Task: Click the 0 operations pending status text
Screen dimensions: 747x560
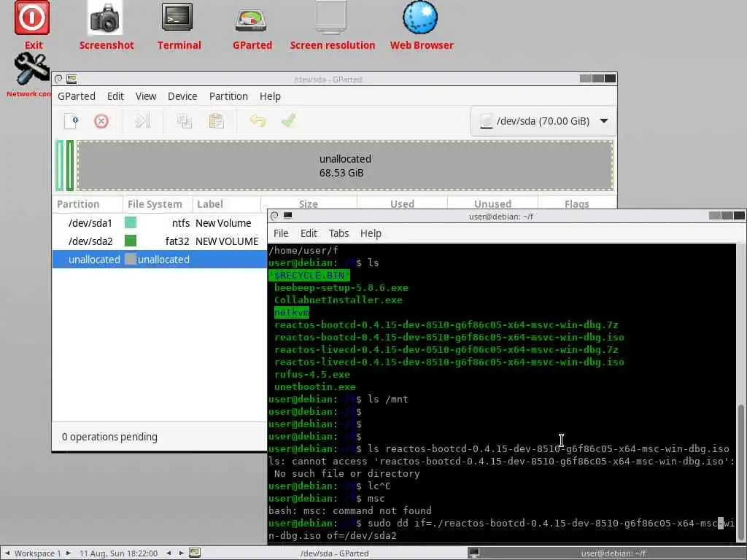Action: click(109, 437)
